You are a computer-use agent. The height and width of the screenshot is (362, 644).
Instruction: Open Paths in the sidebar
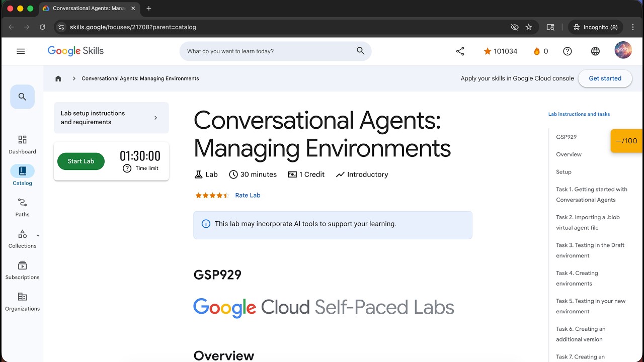coord(22,208)
